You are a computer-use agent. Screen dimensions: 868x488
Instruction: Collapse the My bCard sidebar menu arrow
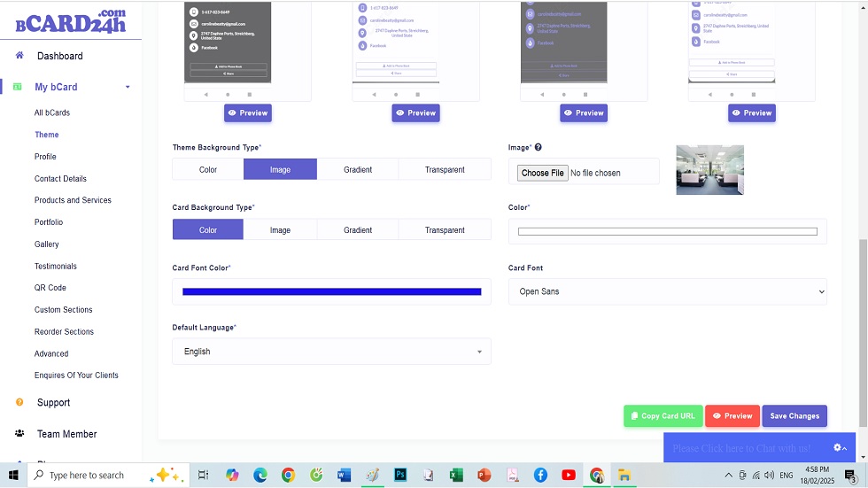point(128,87)
